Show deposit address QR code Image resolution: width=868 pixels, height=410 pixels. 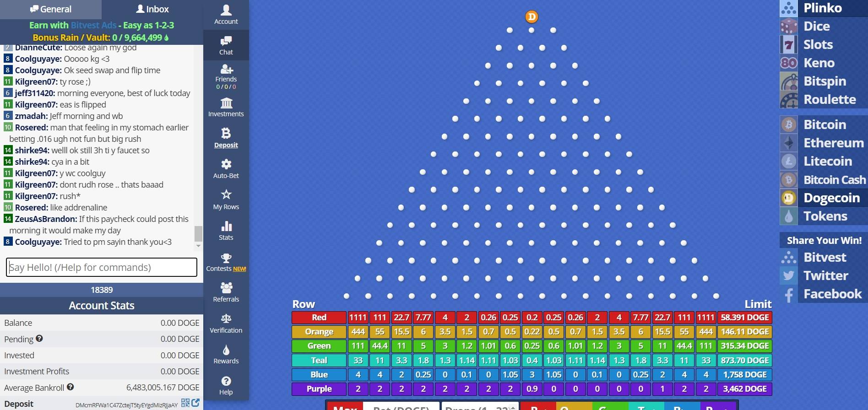pyautogui.click(x=185, y=403)
